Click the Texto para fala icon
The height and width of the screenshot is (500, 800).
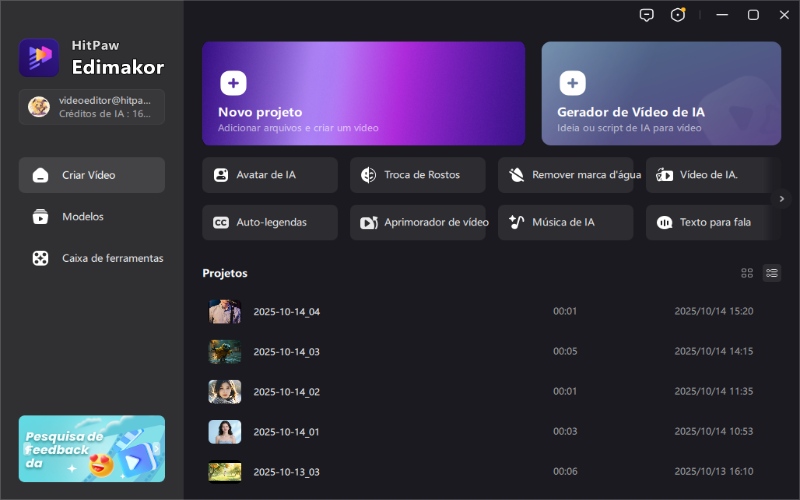point(664,222)
